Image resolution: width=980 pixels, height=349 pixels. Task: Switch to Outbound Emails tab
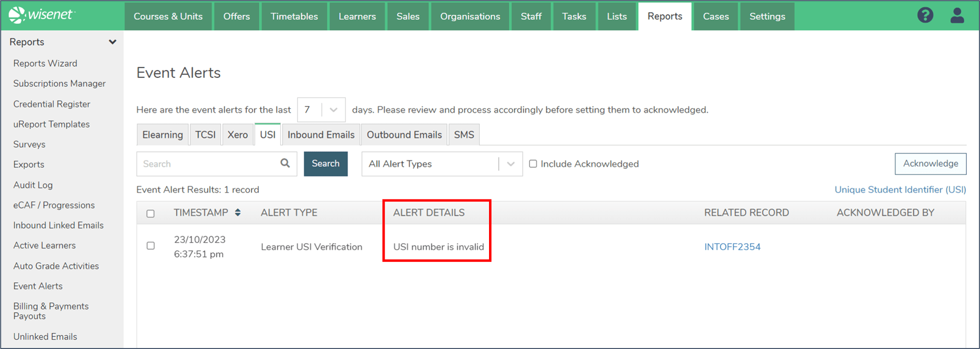pos(404,135)
